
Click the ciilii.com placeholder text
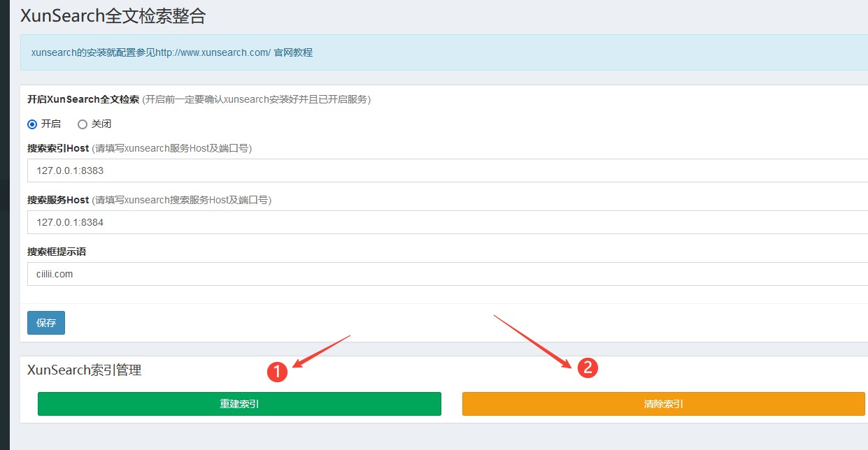point(54,273)
